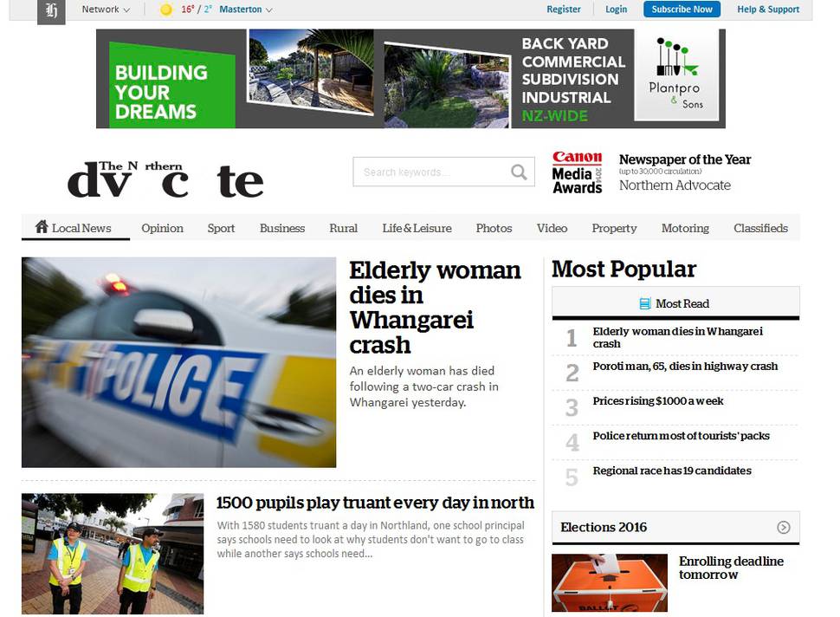The width and height of the screenshot is (840, 617).
Task: Click the Elections 2016 arrow icon
Action: click(783, 528)
